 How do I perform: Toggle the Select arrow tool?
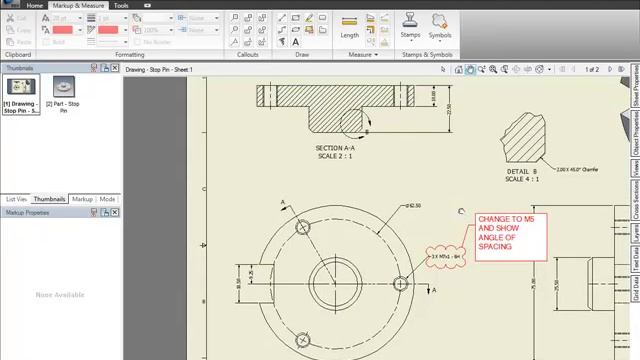443,69
